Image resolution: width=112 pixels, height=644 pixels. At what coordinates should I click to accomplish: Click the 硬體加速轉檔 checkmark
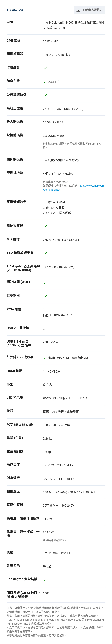(x=45, y=95)
